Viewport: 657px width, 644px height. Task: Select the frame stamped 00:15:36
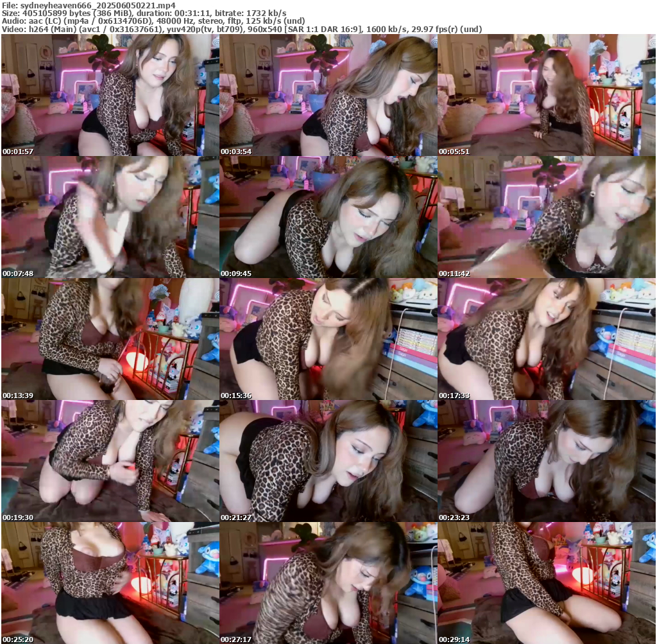(328, 339)
